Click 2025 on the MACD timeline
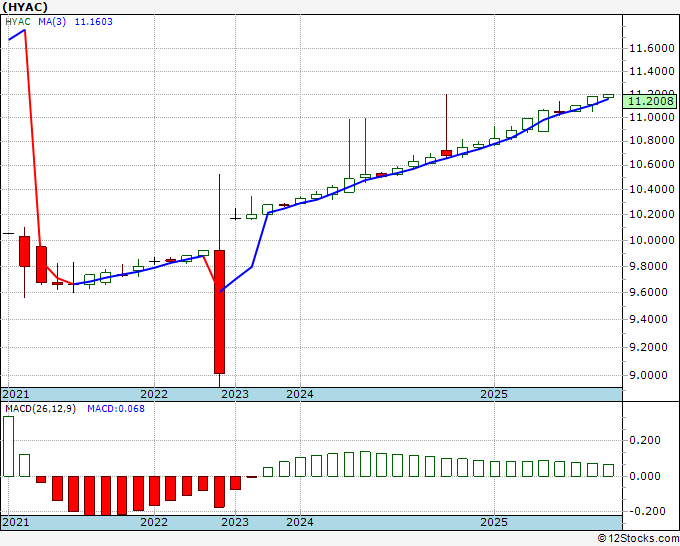Viewport: 680px width, 546px height. tap(494, 522)
